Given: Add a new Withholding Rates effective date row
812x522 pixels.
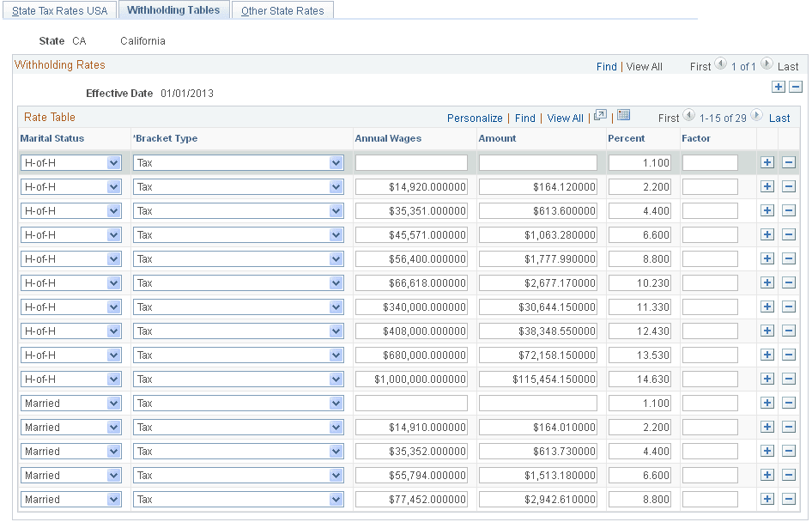Looking at the screenshot, I should pyautogui.click(x=779, y=87).
